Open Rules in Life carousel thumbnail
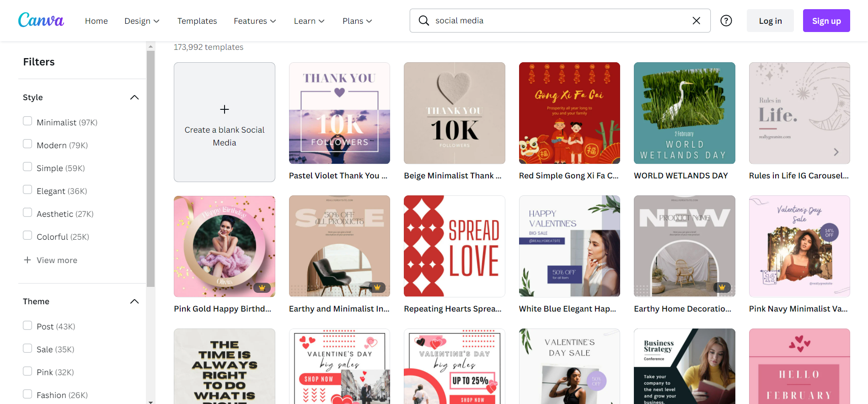Image resolution: width=868 pixels, height=404 pixels. 799,113
